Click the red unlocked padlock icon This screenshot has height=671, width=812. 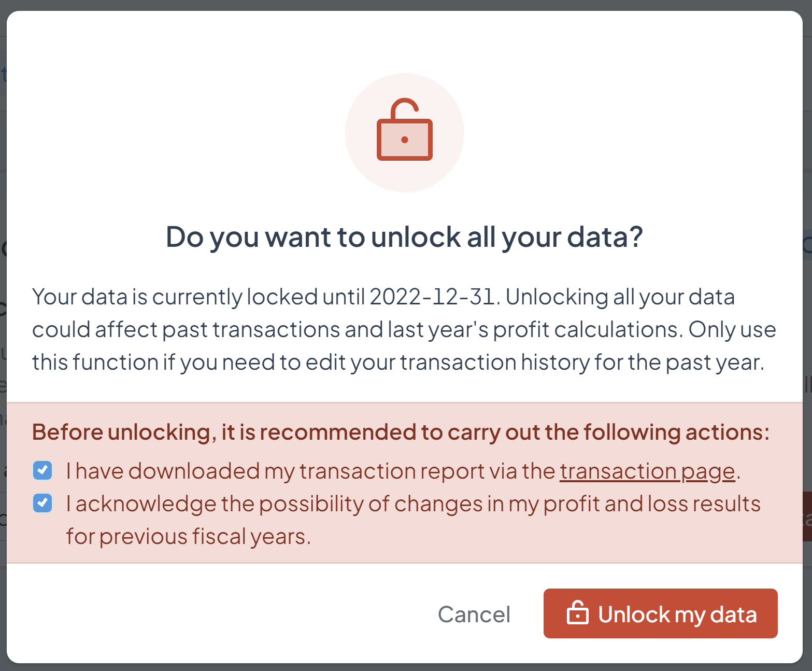coord(405,134)
